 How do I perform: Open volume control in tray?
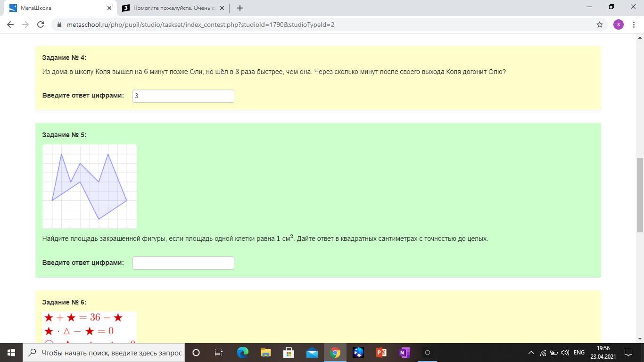point(565,353)
